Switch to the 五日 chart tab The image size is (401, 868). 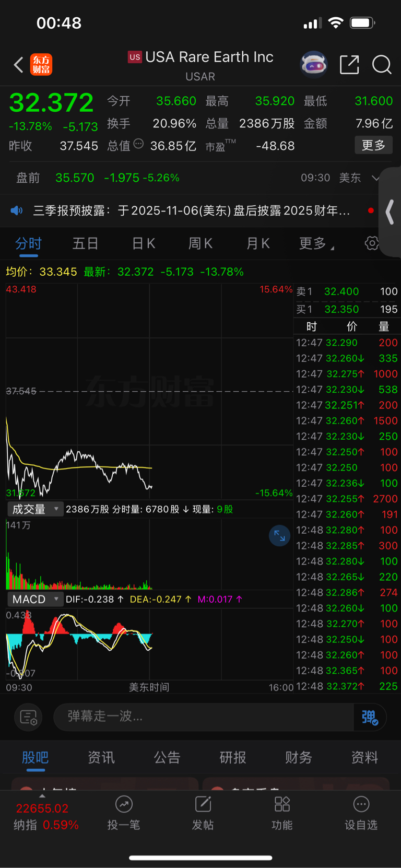click(x=85, y=243)
